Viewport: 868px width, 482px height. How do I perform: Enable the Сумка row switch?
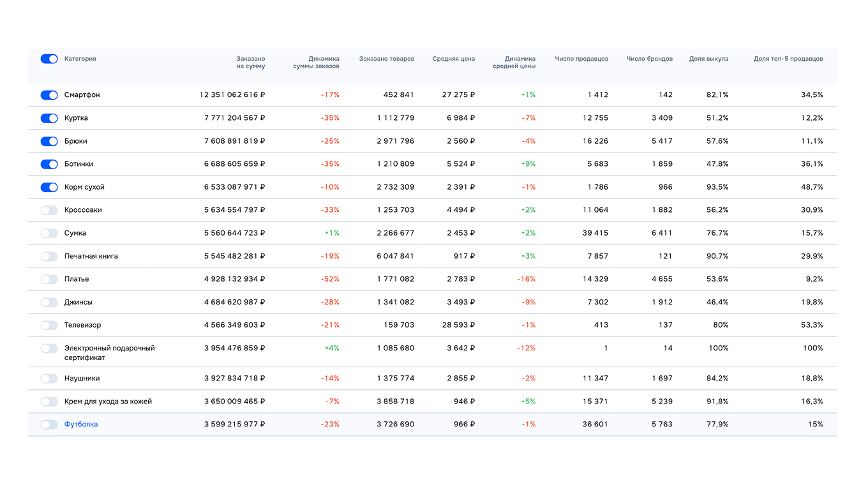point(49,233)
